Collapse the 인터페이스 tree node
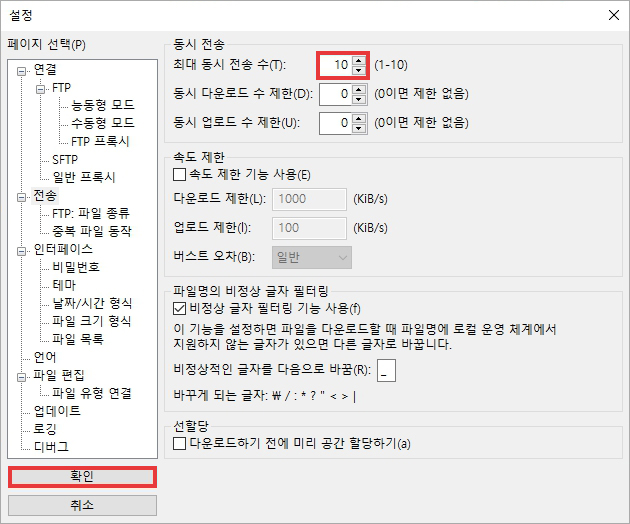This screenshot has width=630, height=524. pyautogui.click(x=21, y=251)
